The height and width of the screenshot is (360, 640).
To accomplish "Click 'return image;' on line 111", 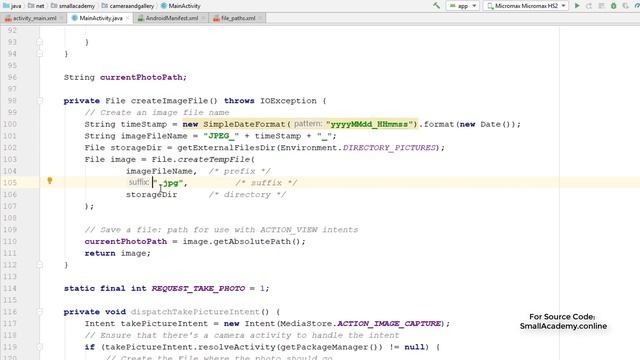I will [118, 253].
